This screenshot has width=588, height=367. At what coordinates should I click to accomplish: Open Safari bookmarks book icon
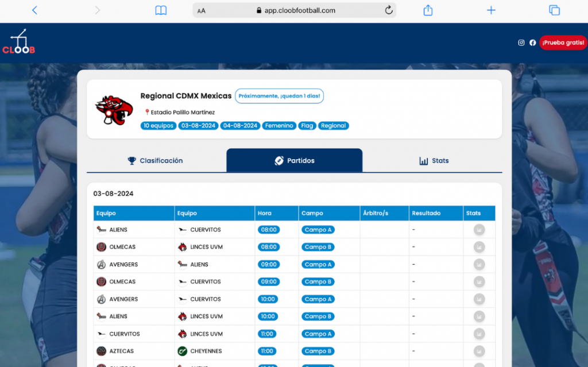[161, 10]
